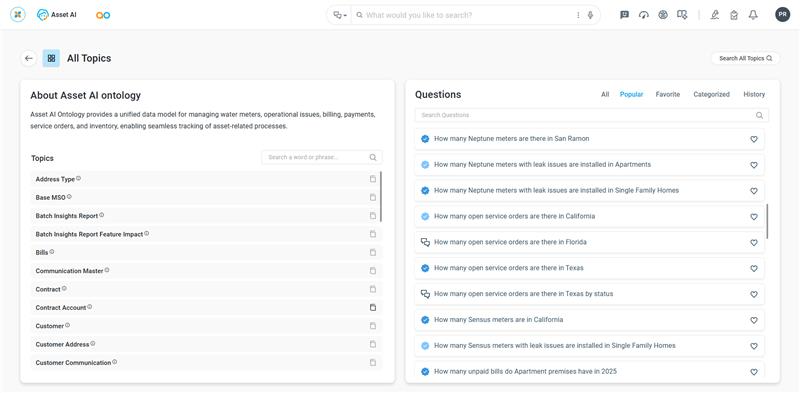800x393 pixels.
Task: Open the speedometer dashboard icon
Action: [x=643, y=15]
